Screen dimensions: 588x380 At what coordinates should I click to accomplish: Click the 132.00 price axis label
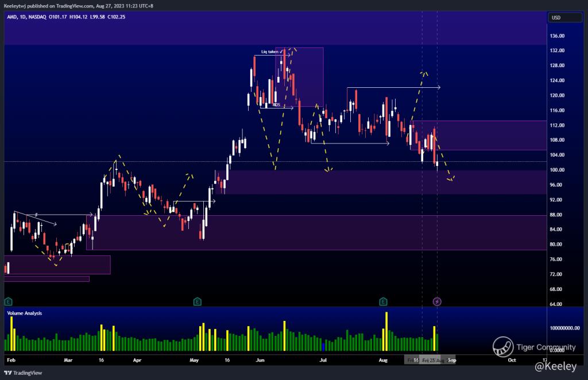[x=557, y=51]
